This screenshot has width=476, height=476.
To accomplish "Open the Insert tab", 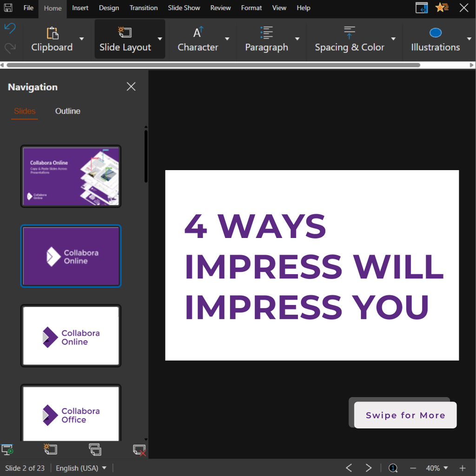I will pyautogui.click(x=80, y=8).
